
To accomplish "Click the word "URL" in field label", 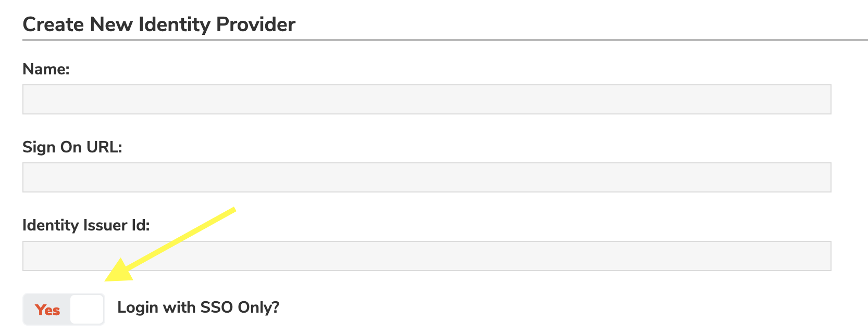I will pyautogui.click(x=104, y=147).
